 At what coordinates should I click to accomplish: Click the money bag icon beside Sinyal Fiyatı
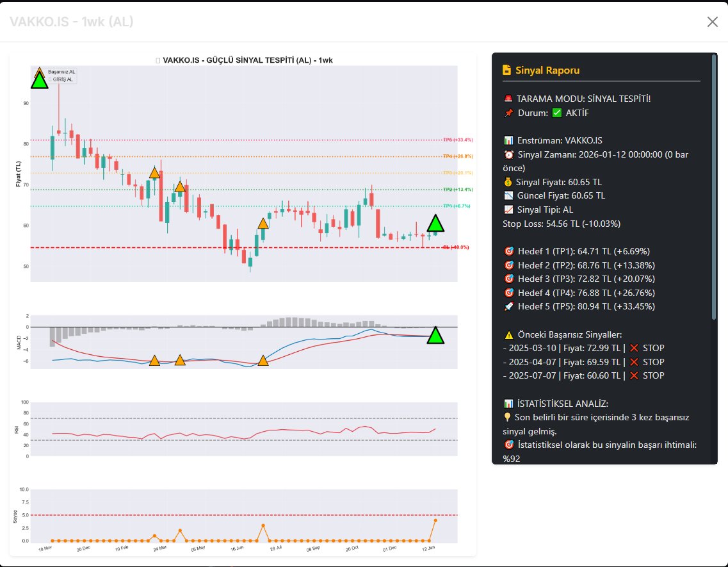tap(508, 182)
